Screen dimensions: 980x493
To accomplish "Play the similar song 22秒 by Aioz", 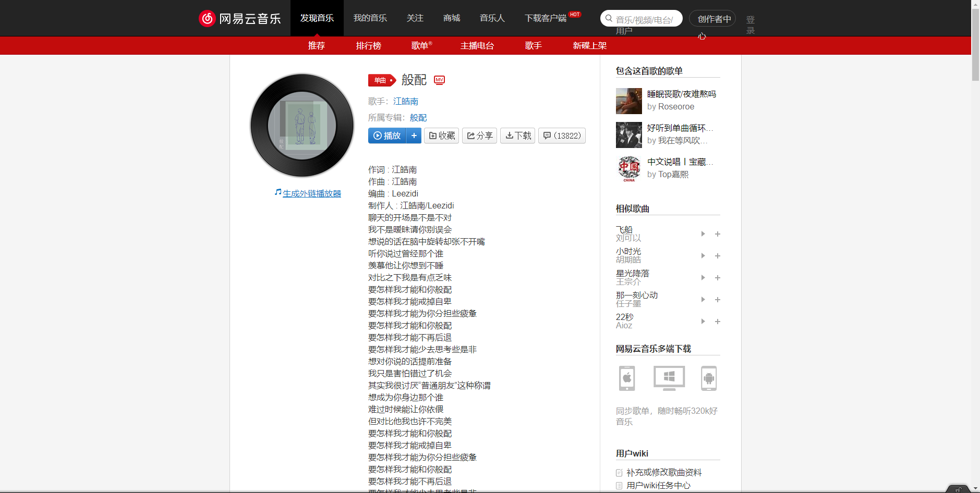I will (x=703, y=321).
